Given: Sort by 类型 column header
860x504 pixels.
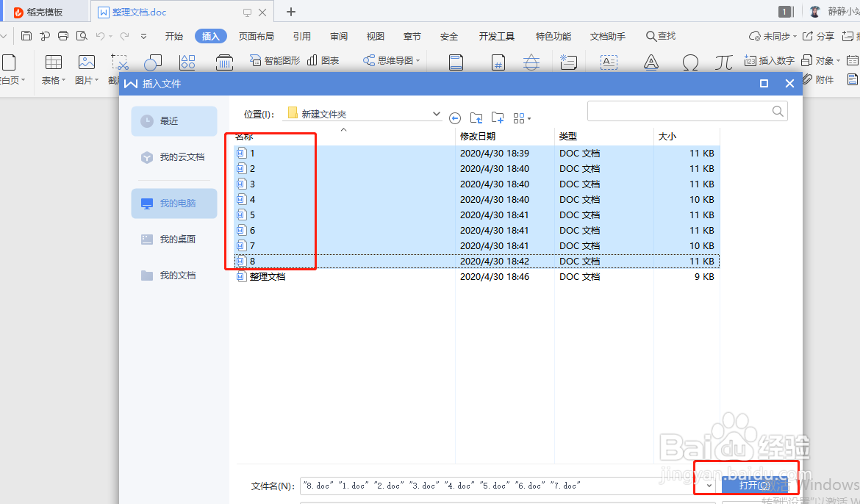Looking at the screenshot, I should (x=604, y=136).
